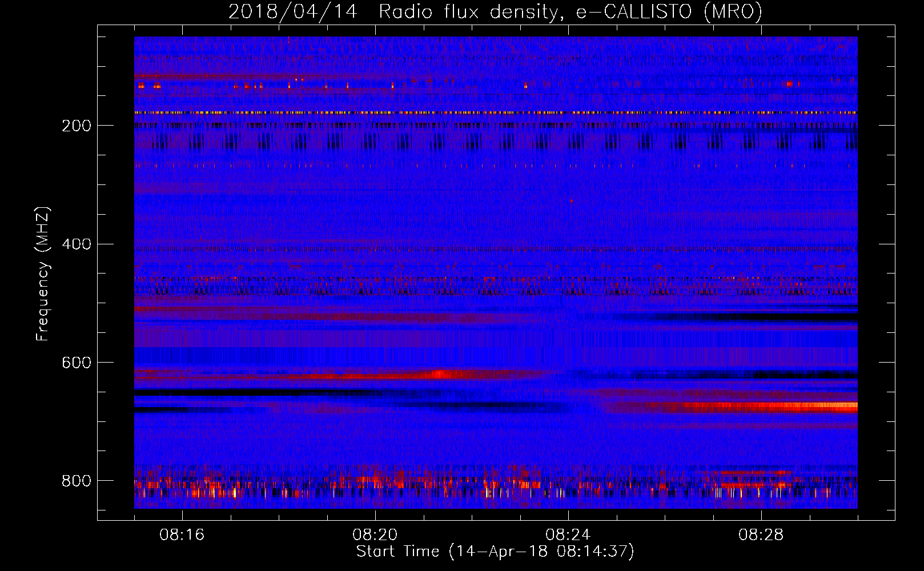The image size is (924, 571).
Task: Select the "800" frequency tick label
Action: pos(77,481)
